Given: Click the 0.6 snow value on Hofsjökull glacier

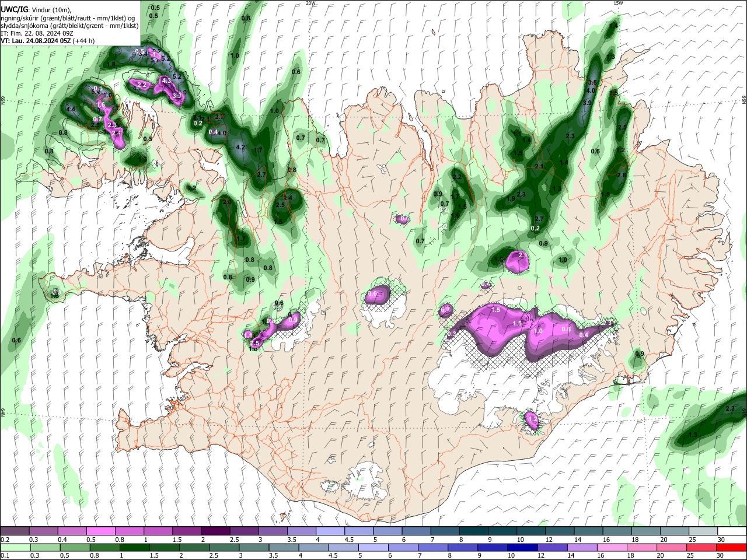Looking at the screenshot, I should point(373,294).
